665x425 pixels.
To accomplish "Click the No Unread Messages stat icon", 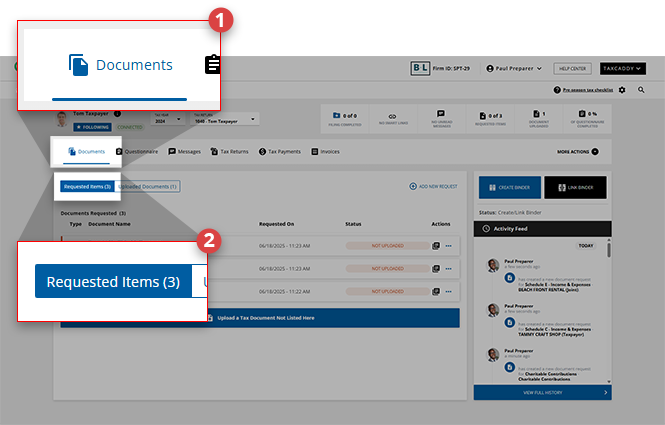I will point(441,113).
